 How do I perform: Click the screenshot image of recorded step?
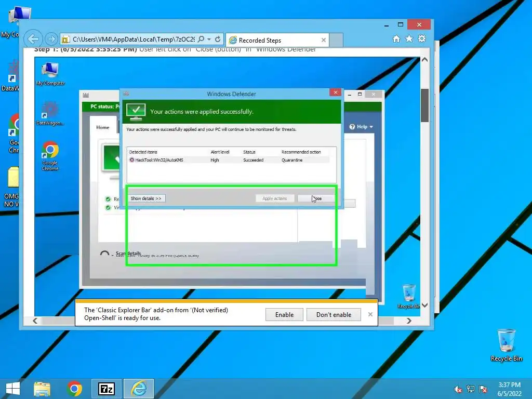click(227, 187)
